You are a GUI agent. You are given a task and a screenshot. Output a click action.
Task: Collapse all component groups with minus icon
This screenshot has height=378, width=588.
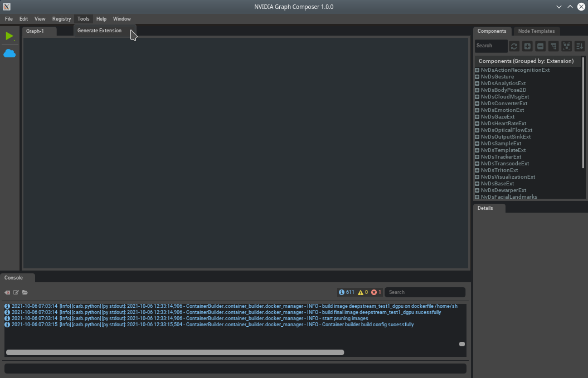click(x=540, y=46)
